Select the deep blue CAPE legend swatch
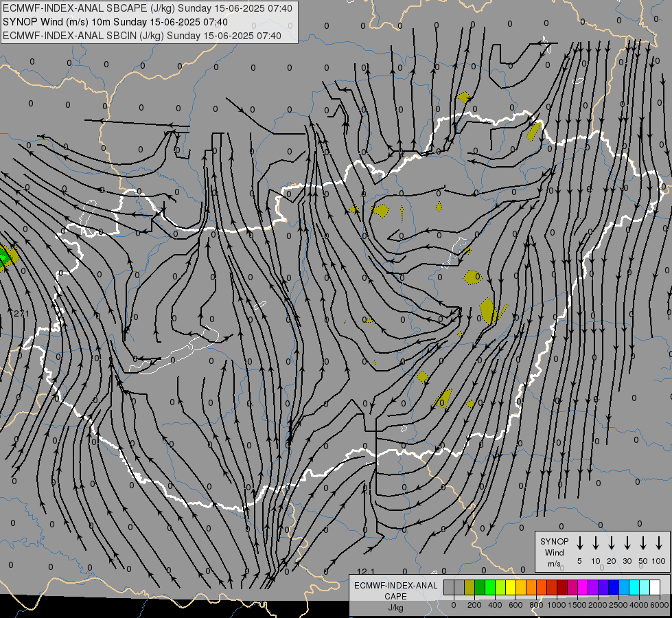The width and height of the screenshot is (672, 618). pyautogui.click(x=613, y=587)
